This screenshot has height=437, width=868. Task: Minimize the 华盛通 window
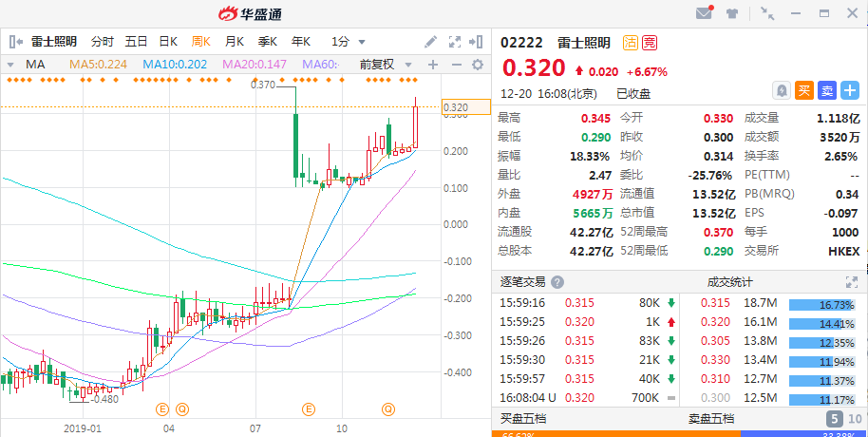click(x=796, y=13)
